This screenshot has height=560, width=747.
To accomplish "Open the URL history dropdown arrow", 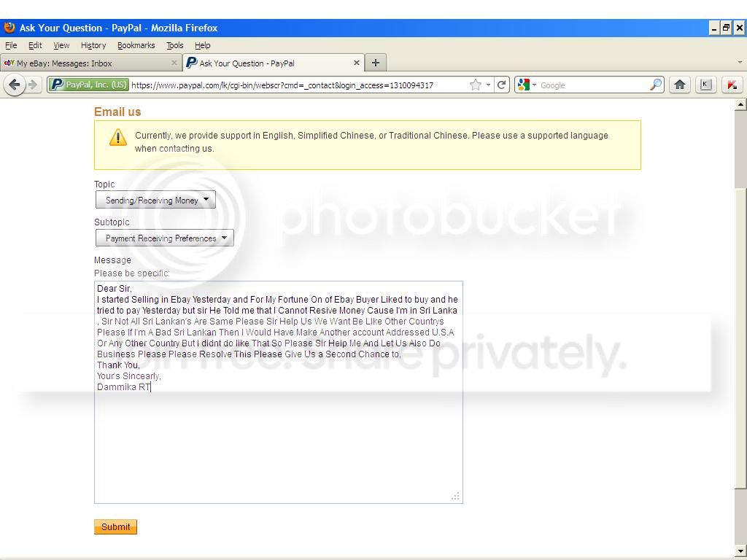I will 488,85.
